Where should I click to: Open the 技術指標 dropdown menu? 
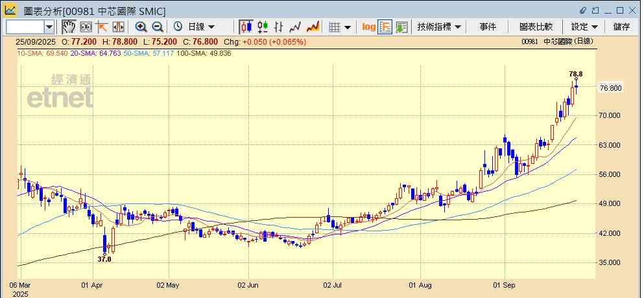point(438,27)
